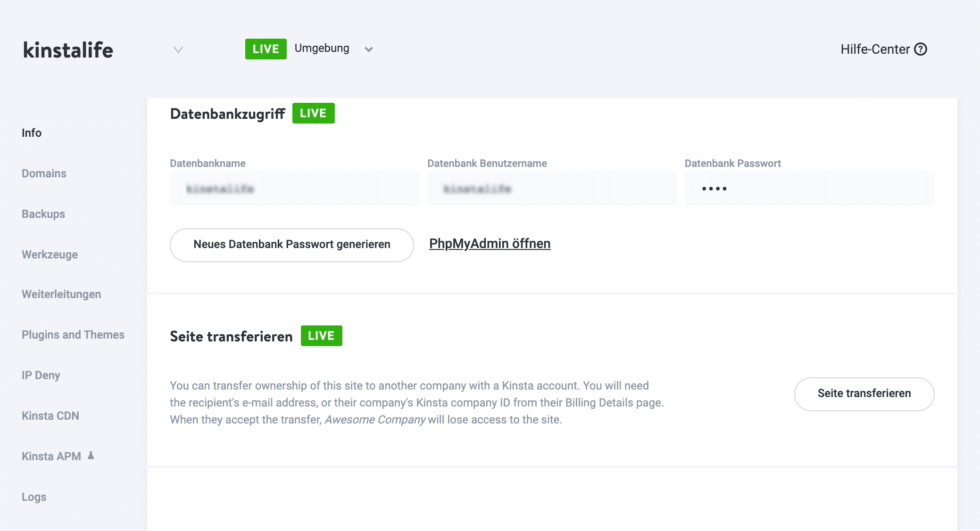Click the green LIVE environment badge in header
The width and height of the screenshot is (980, 531).
[266, 49]
